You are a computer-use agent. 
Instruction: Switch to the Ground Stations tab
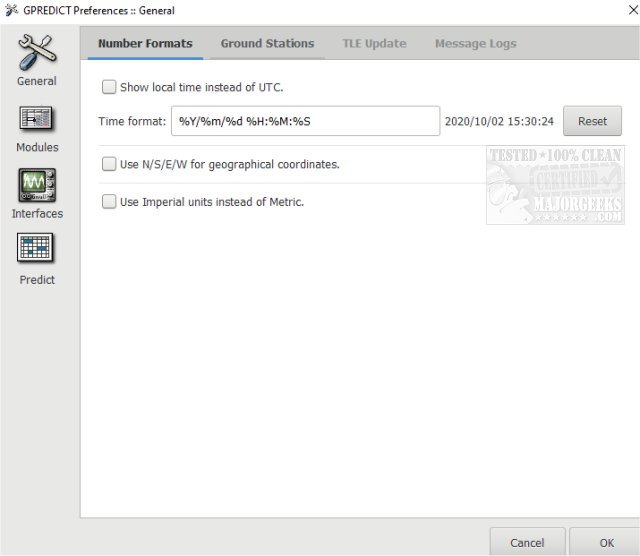click(x=267, y=43)
